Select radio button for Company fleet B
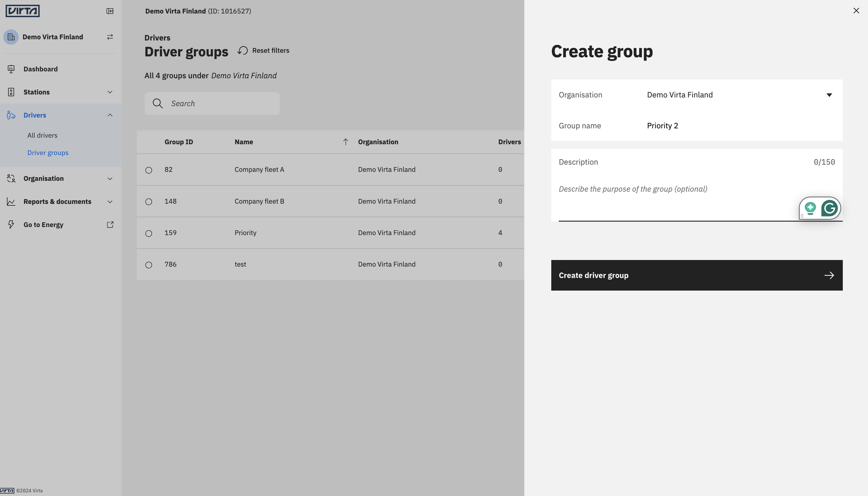The height and width of the screenshot is (496, 868). coord(148,202)
